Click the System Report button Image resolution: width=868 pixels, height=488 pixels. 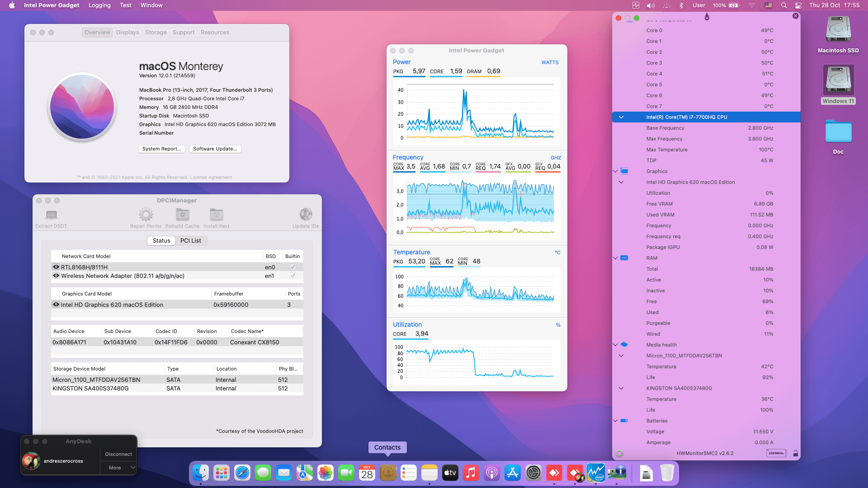161,149
